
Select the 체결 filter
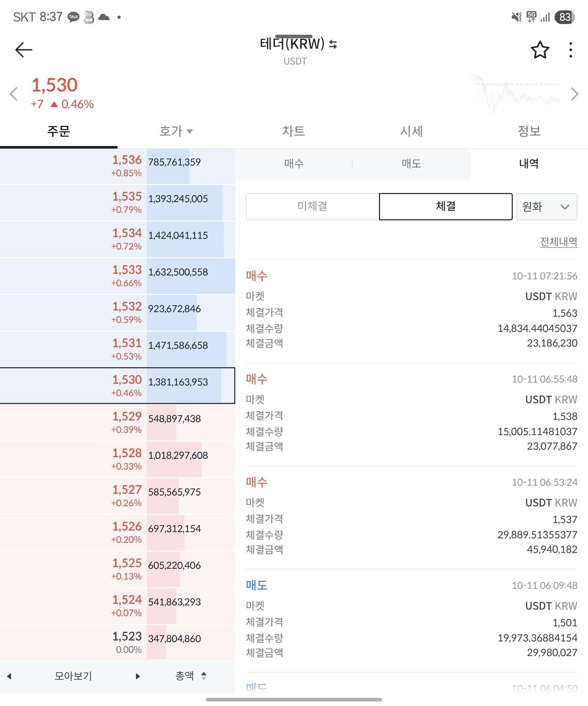point(445,206)
